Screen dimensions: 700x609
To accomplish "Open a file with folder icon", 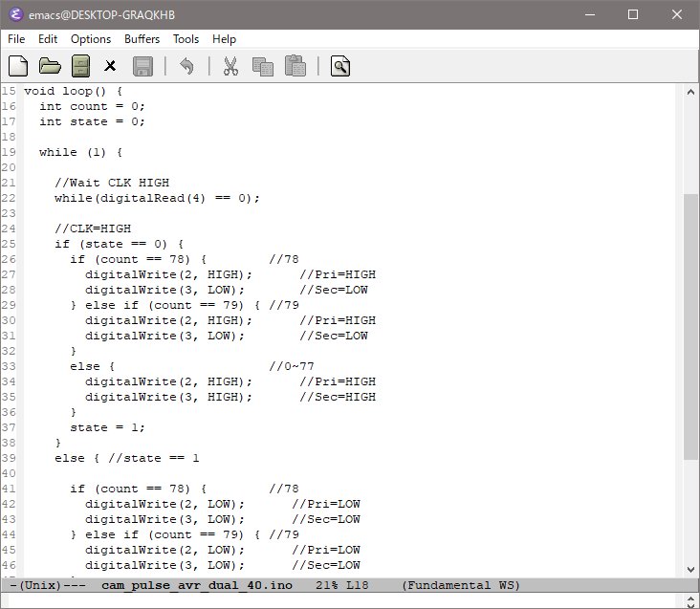I will point(50,67).
